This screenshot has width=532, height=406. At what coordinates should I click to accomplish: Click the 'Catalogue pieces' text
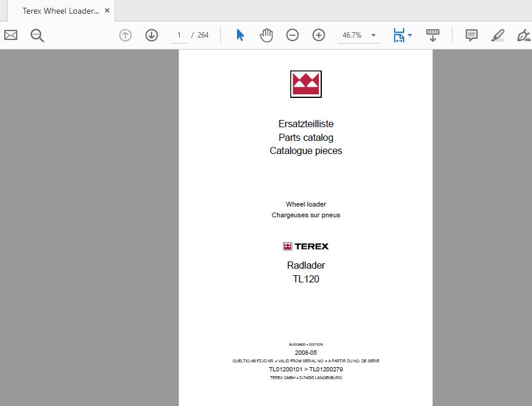pyautogui.click(x=306, y=150)
